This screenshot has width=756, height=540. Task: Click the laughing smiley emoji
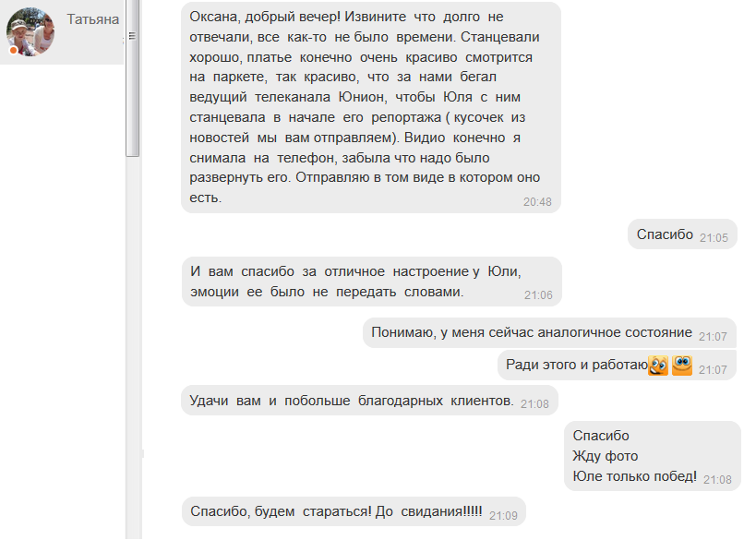tap(658, 366)
